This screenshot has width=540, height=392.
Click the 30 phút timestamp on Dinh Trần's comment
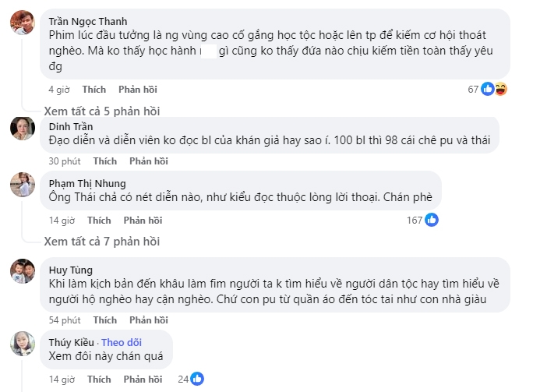pos(65,161)
